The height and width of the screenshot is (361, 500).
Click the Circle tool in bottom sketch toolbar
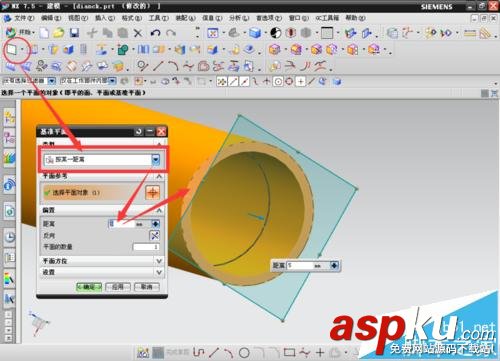[x=244, y=352]
